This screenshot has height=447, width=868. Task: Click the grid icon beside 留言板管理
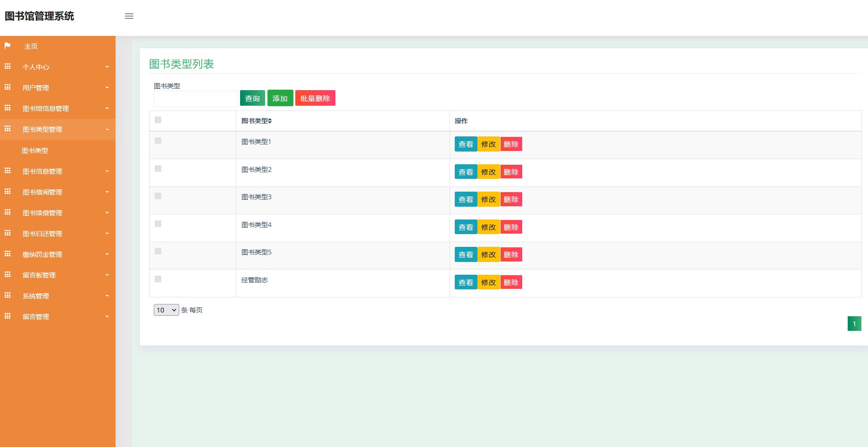click(8, 275)
